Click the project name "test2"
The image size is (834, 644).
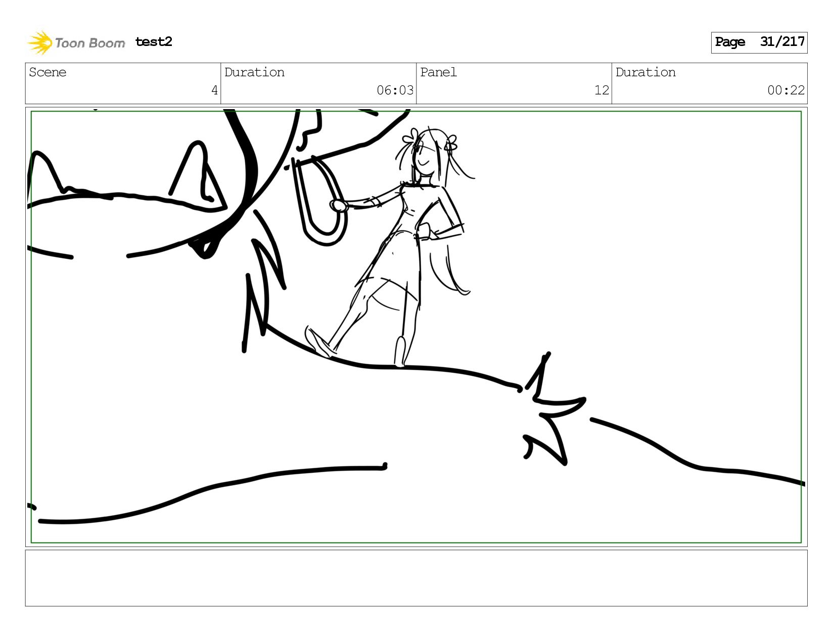(154, 42)
